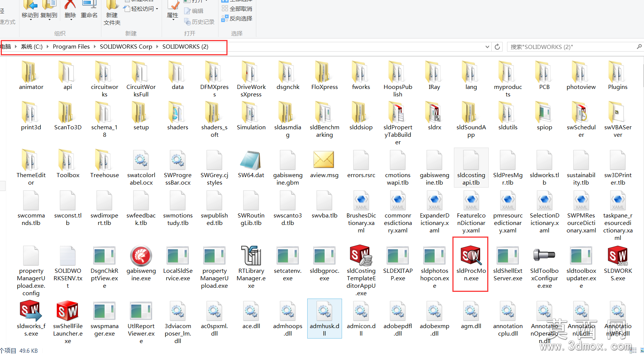644x355 pixels.
Task: Select sldCostingTemplateEditorAppU.exe icon
Action: coord(361,256)
